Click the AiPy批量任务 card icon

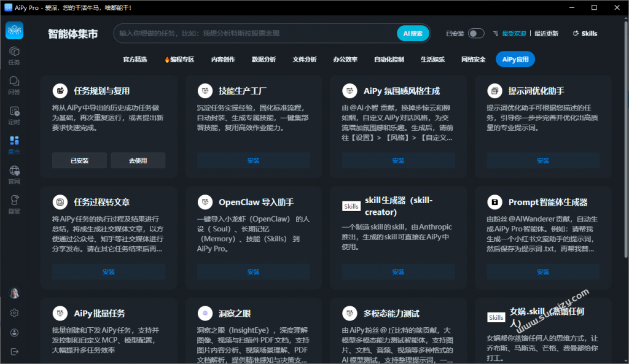(x=60, y=313)
